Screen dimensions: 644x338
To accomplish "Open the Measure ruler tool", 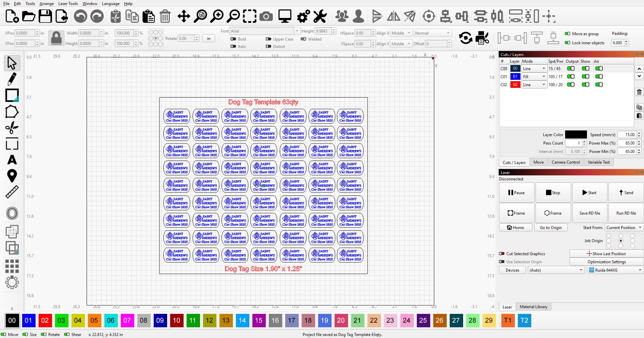I will tap(12, 192).
